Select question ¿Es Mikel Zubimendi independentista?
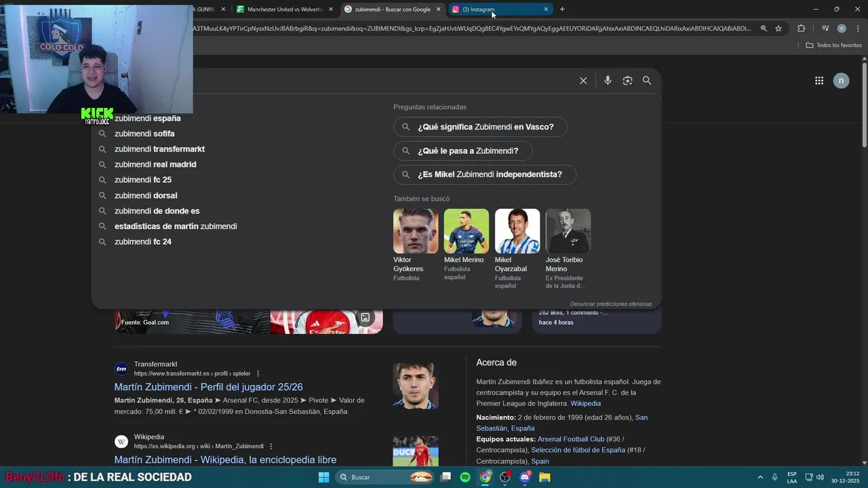This screenshot has height=488, width=868. pyautogui.click(x=484, y=174)
